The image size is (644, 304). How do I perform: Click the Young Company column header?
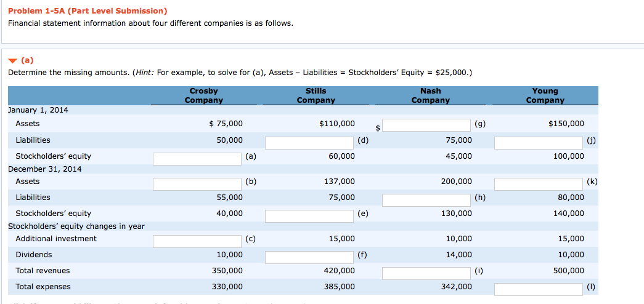(x=545, y=95)
